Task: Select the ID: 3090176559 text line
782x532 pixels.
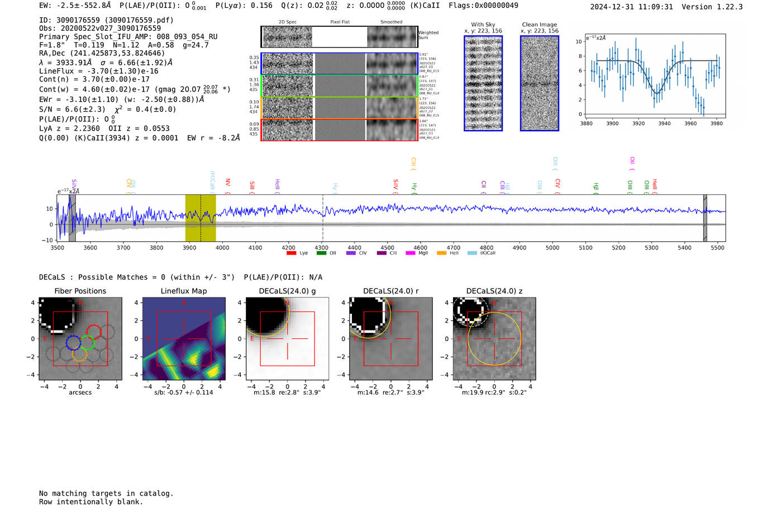Action: (106, 20)
